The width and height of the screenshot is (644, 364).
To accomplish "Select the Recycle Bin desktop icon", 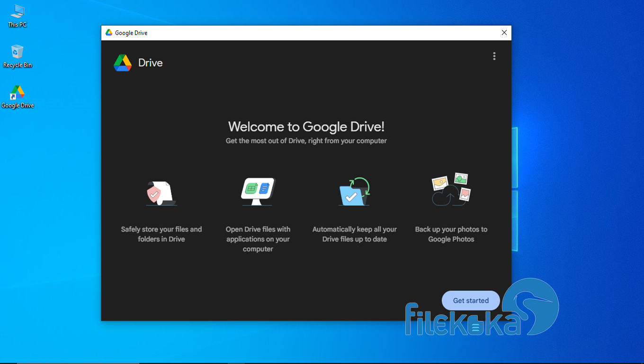I will 18,56.
